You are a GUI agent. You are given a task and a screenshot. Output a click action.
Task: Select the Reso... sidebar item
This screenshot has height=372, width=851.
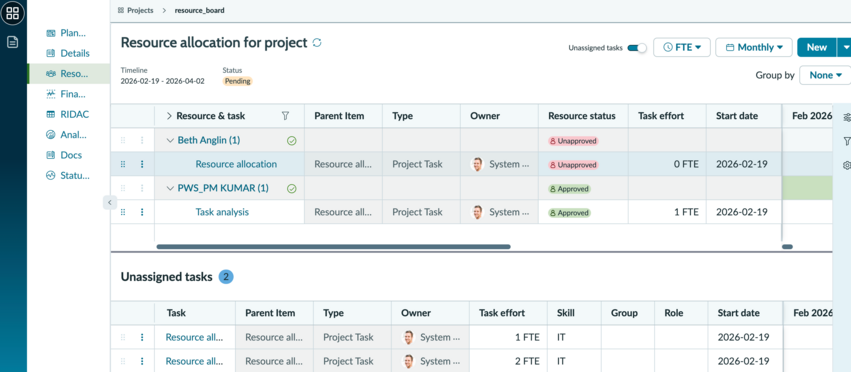click(68, 73)
